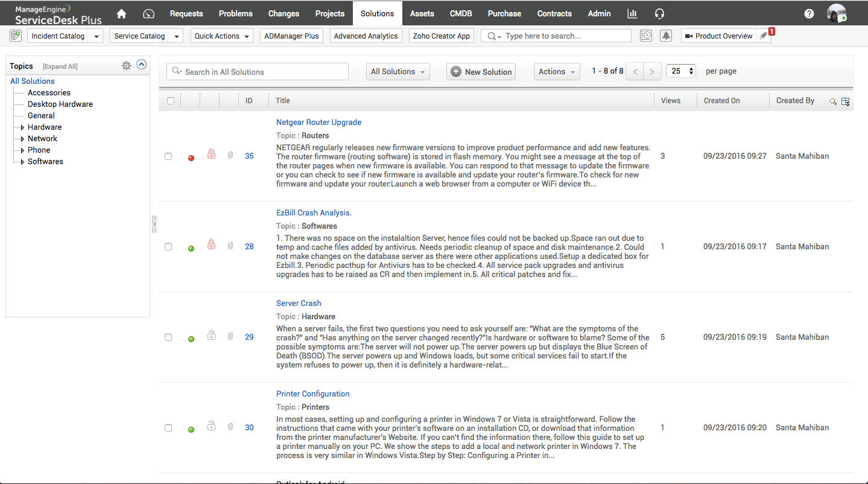Click the New Solution button

481,71
